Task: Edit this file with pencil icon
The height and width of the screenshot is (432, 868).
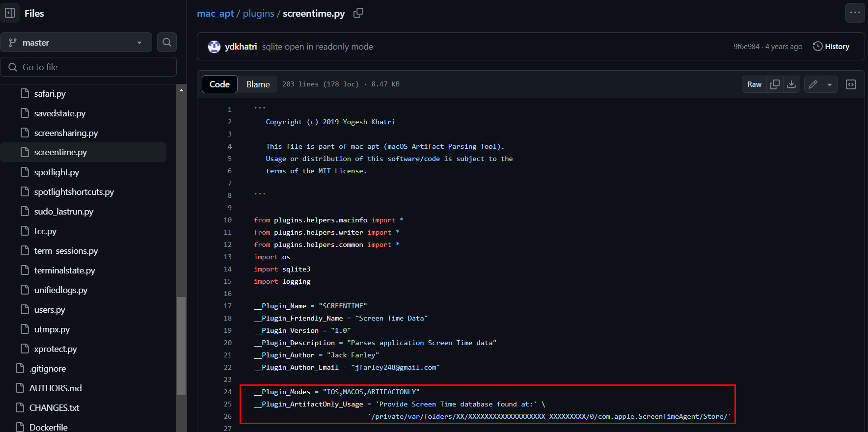Action: [x=813, y=84]
